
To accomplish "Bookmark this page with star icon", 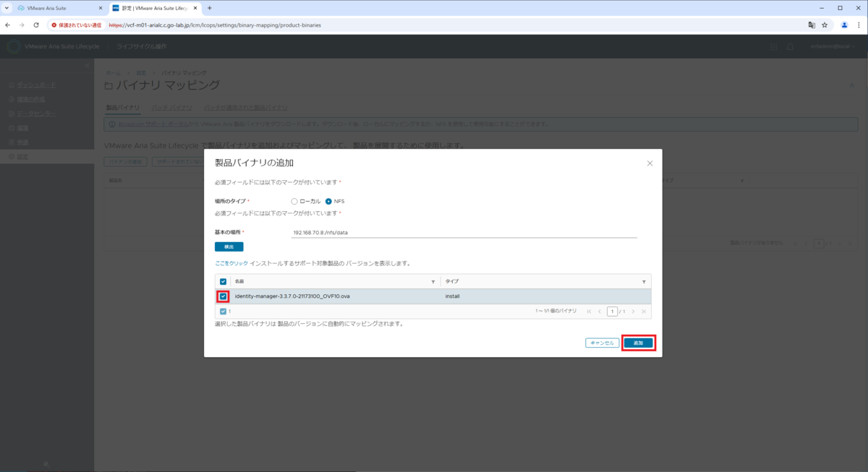I will pyautogui.click(x=825, y=25).
